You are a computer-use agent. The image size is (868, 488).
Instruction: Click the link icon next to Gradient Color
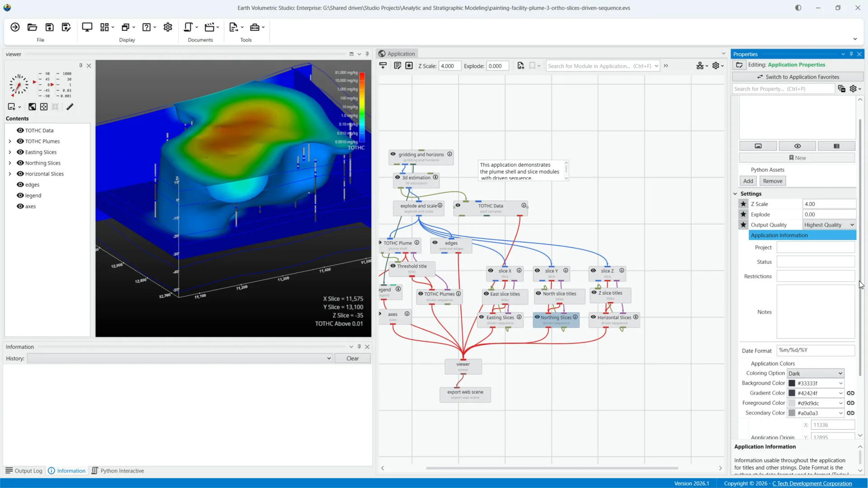850,393
